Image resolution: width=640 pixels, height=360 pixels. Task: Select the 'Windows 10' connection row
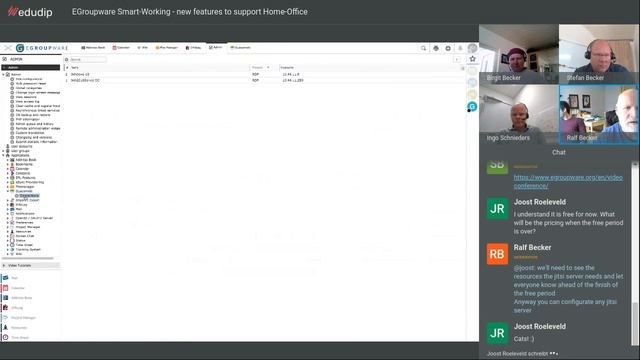click(264, 75)
